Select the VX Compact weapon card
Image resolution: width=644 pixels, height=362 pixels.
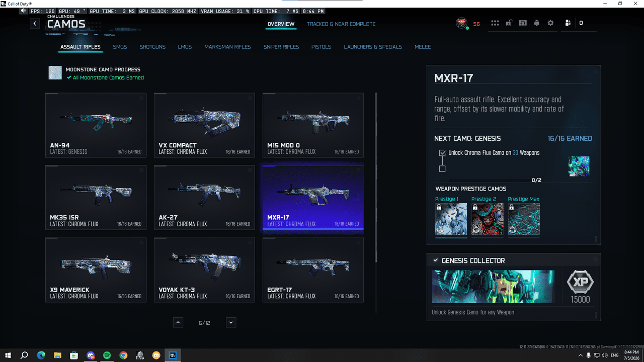click(x=204, y=125)
